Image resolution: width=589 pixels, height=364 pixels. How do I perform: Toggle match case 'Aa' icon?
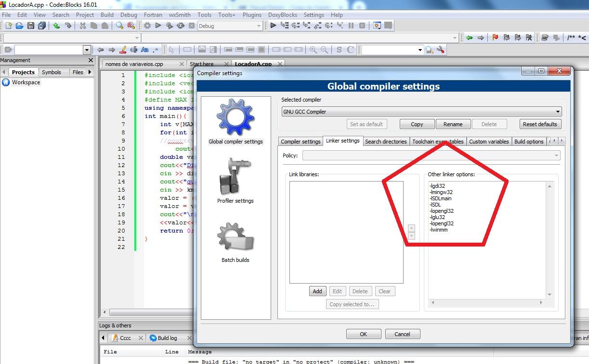(x=144, y=50)
